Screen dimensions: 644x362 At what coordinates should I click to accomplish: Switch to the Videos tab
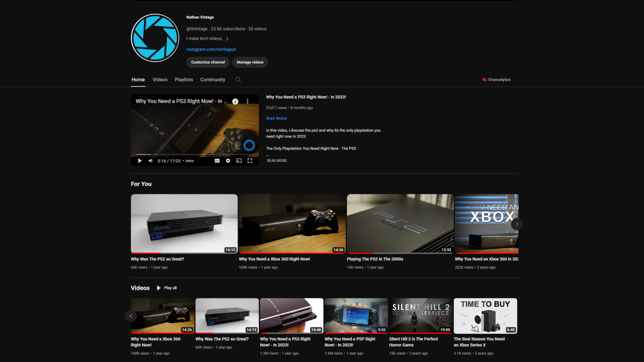click(x=160, y=80)
